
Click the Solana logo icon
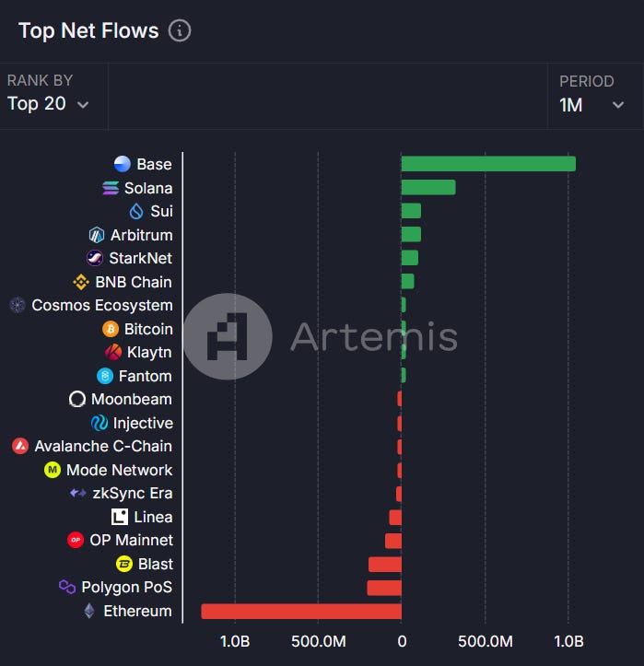coord(111,188)
